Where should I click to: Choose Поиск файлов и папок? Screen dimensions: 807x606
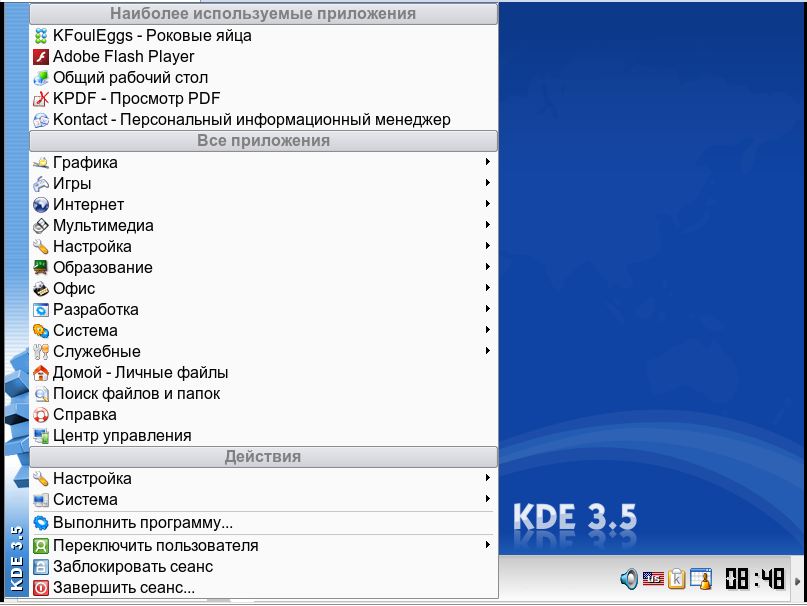point(264,394)
